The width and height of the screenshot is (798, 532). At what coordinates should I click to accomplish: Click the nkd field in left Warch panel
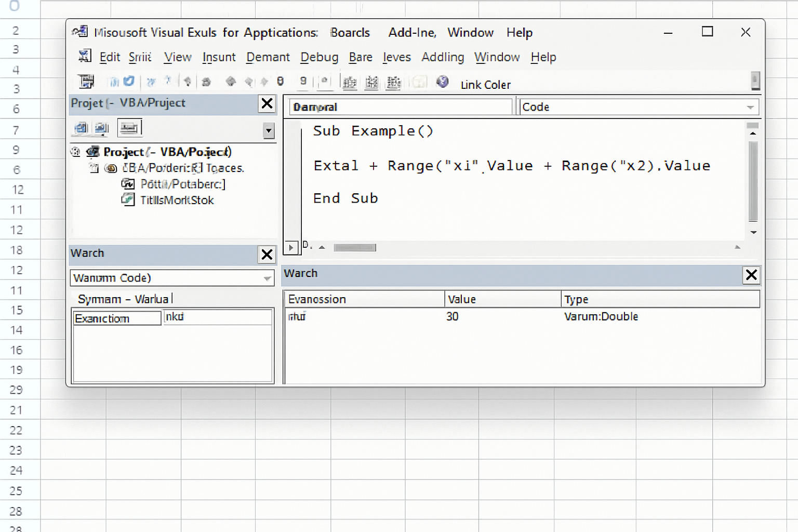[218, 317]
